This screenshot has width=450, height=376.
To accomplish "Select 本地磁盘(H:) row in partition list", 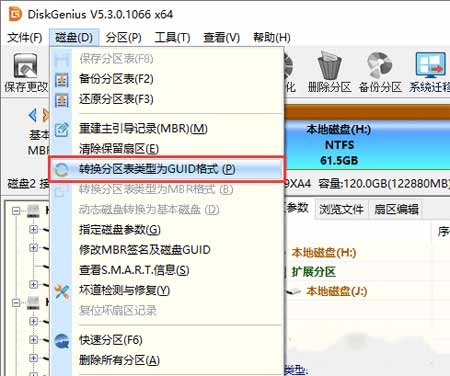I will pos(323,252).
